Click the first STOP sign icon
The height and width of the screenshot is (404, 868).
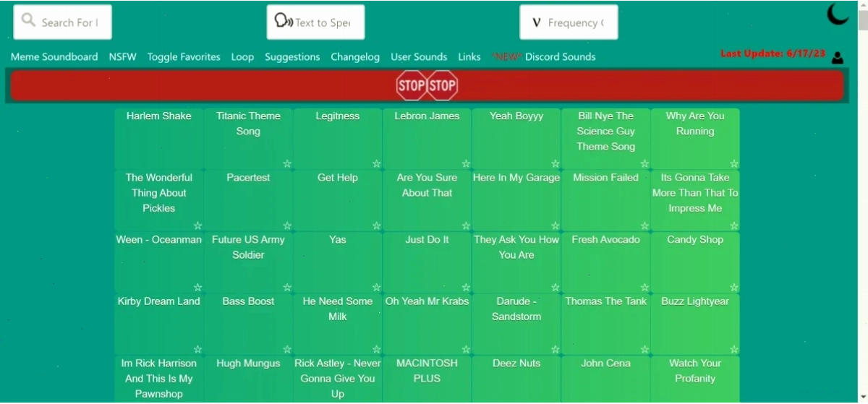click(411, 86)
